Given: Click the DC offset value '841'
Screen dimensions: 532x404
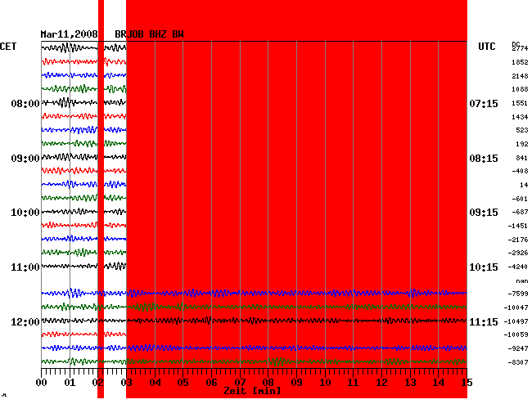Looking at the screenshot, I should coord(522,158).
